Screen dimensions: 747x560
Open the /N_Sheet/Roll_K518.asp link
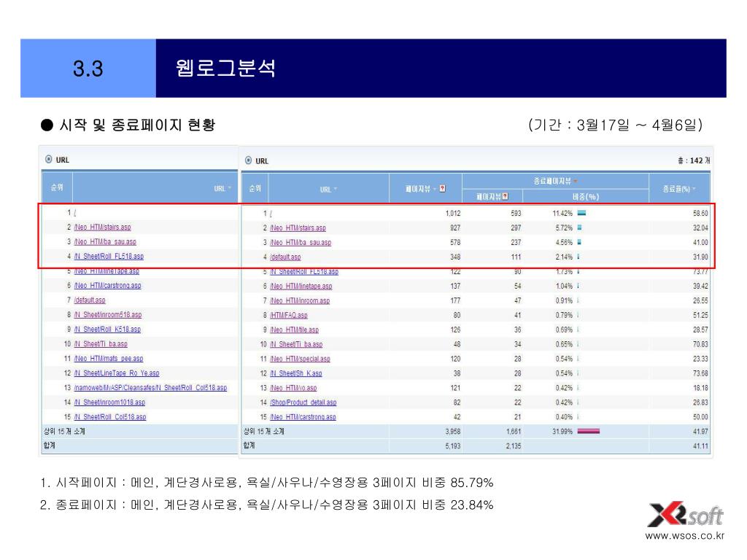click(x=107, y=330)
